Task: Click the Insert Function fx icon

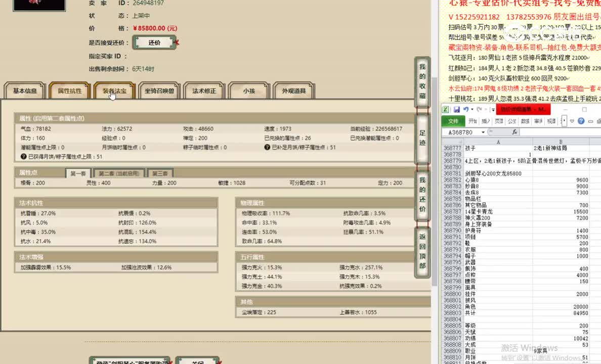Action: coord(515,132)
